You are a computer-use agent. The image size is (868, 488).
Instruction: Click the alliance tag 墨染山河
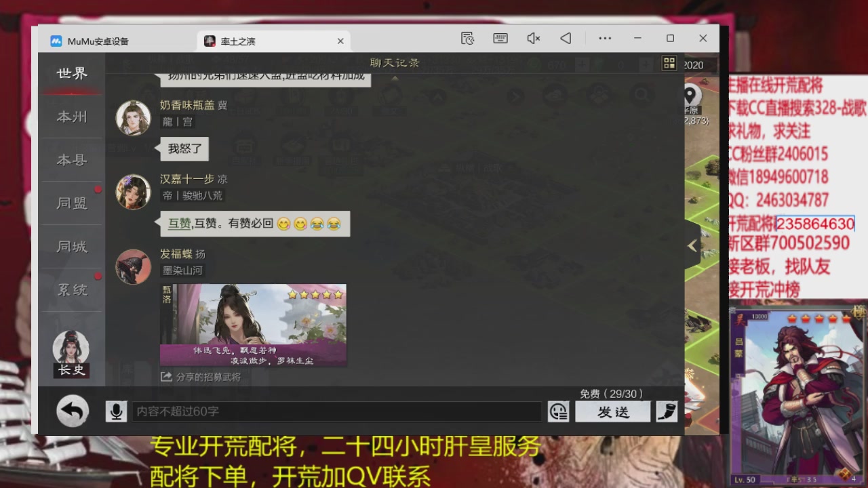pos(182,270)
